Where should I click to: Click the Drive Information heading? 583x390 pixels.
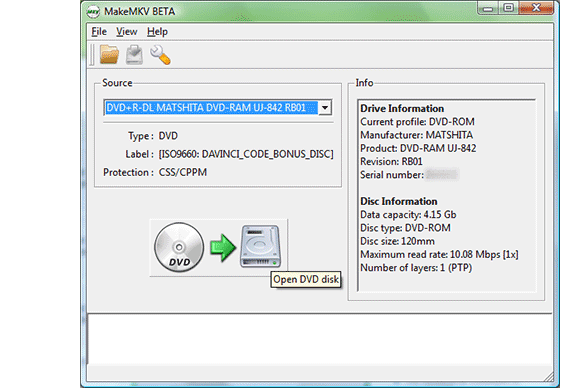[402, 108]
